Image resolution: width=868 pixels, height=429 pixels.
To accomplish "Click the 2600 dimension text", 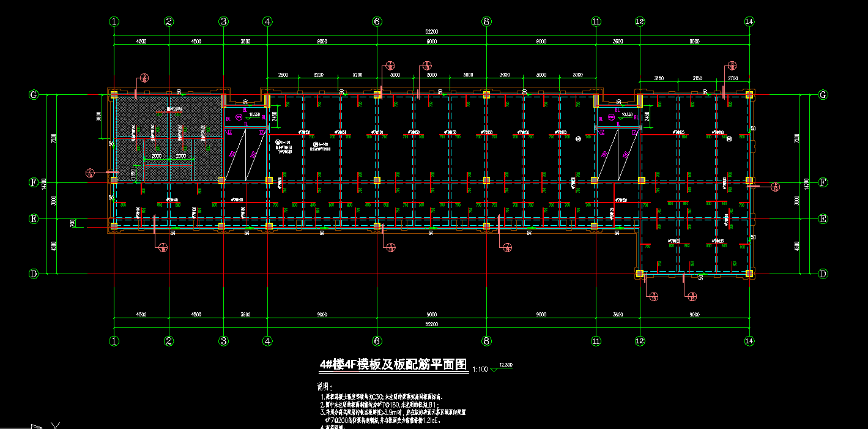I will 283,75.
